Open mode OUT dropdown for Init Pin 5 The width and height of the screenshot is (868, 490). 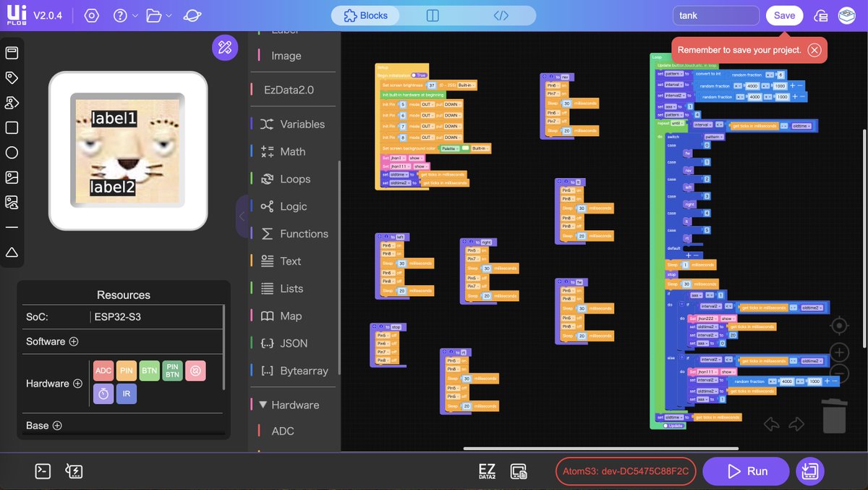427,104
